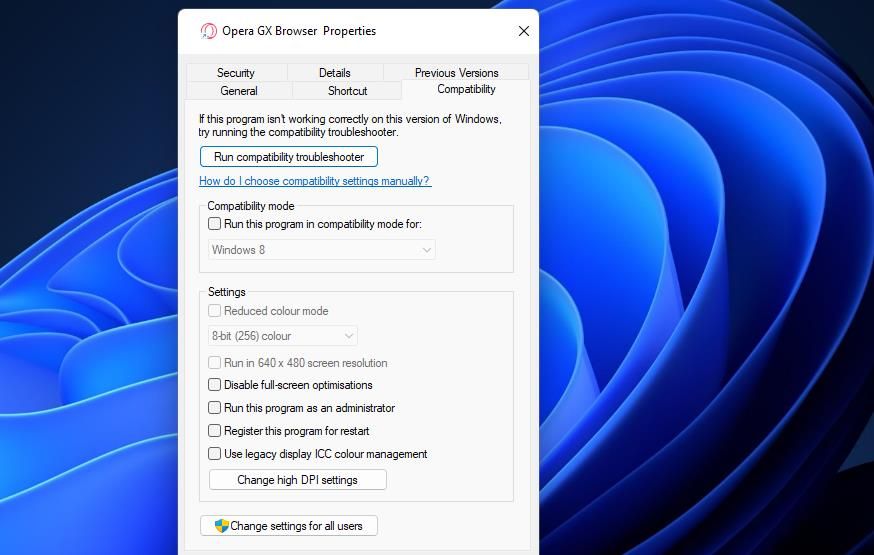Enable Run this program in compatibility mode
Image resolution: width=874 pixels, height=555 pixels.
[x=215, y=223]
